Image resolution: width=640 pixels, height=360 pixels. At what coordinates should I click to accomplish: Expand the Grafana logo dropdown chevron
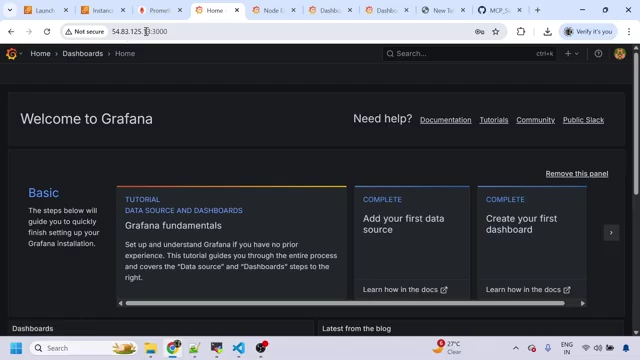(x=21, y=53)
